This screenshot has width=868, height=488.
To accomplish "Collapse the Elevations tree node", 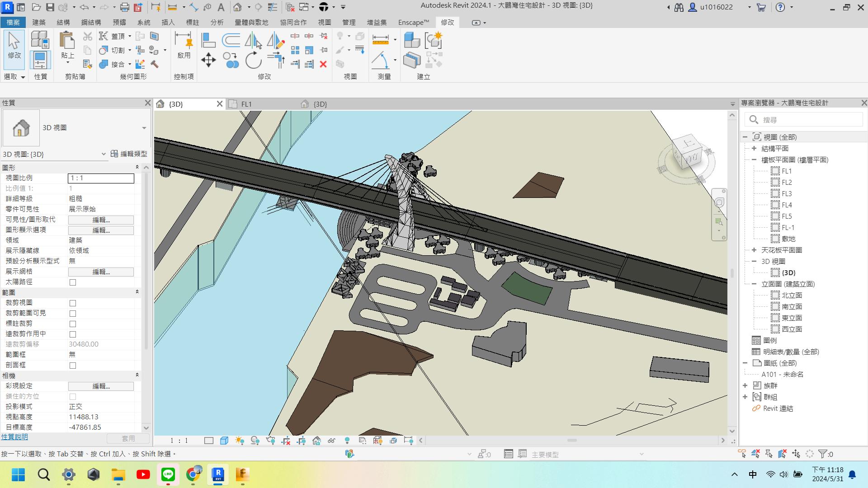I will [754, 284].
